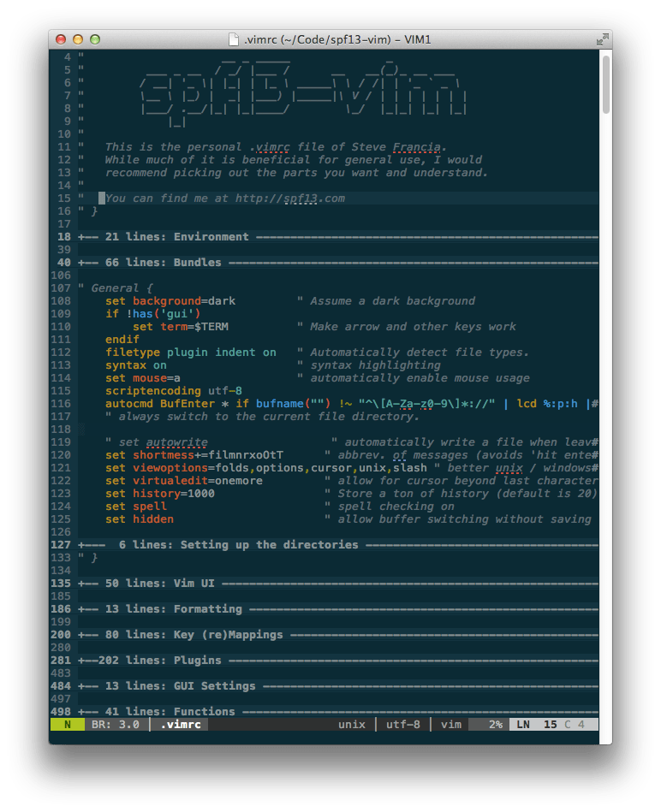Click the .vimrc document icon in title bar
This screenshot has width=661, height=812.
click(x=234, y=39)
